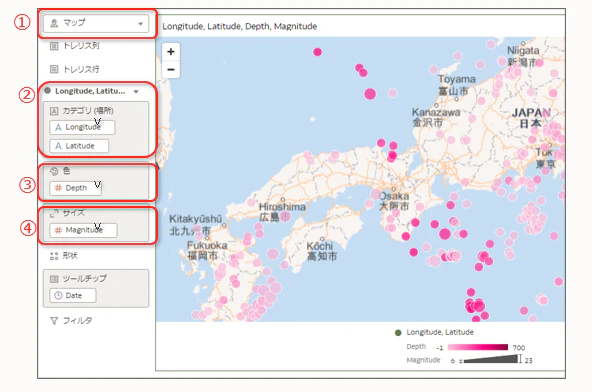592x392 pixels.
Task: Open the マップ visualization type dropdown
Action: [x=96, y=23]
